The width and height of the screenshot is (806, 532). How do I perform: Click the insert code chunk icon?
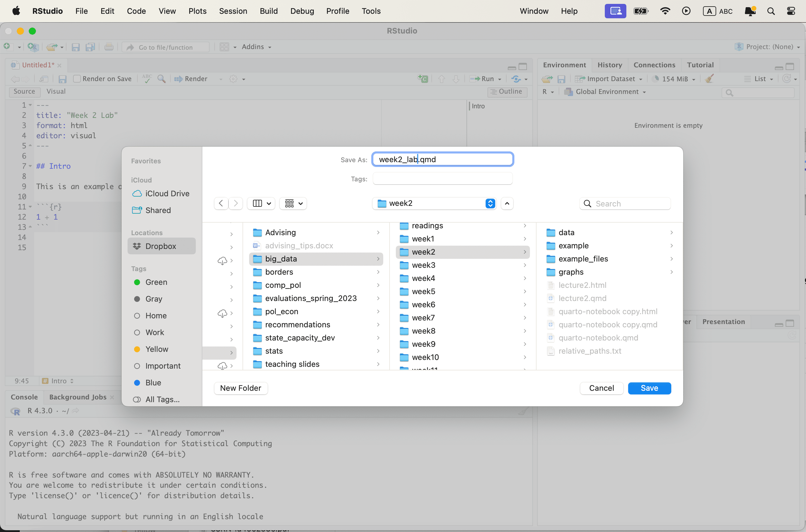pos(423,79)
